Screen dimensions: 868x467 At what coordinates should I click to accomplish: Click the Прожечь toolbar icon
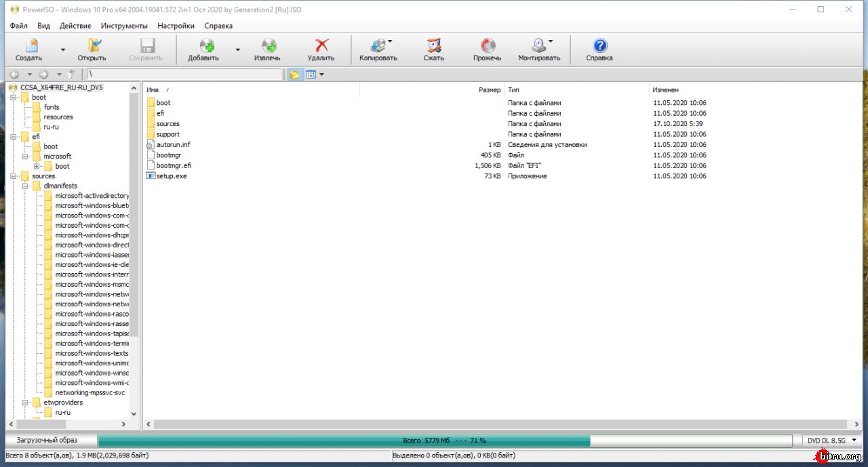[488, 45]
